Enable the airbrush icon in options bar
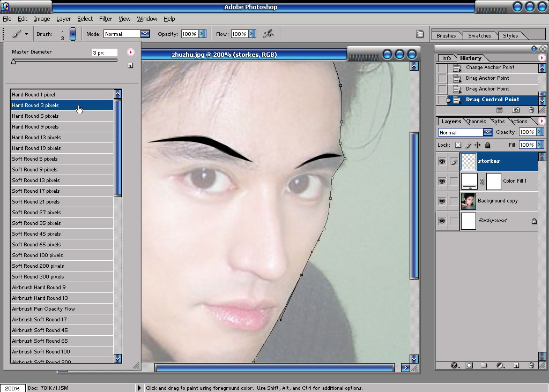This screenshot has width=549, height=392. click(x=269, y=34)
